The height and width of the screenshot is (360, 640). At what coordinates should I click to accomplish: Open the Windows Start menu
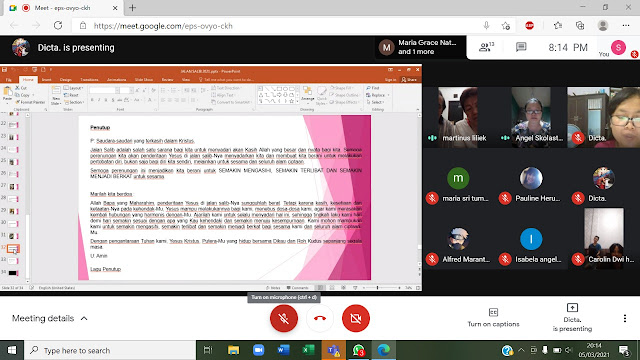coord(12,350)
